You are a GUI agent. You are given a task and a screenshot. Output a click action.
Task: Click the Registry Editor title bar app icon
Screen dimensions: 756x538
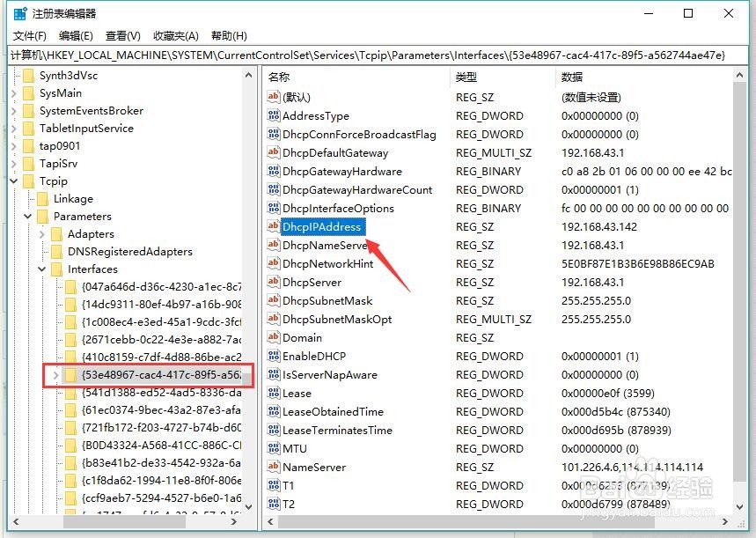tap(20, 13)
